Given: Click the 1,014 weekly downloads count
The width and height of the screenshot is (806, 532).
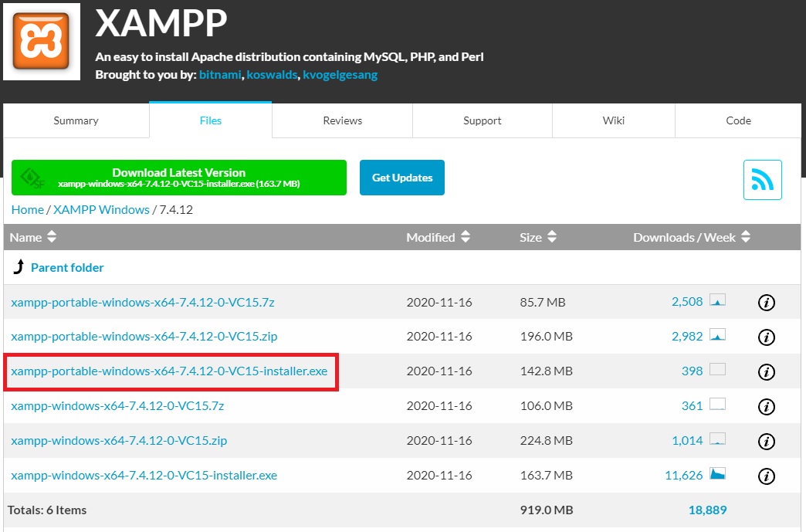Looking at the screenshot, I should point(687,441).
